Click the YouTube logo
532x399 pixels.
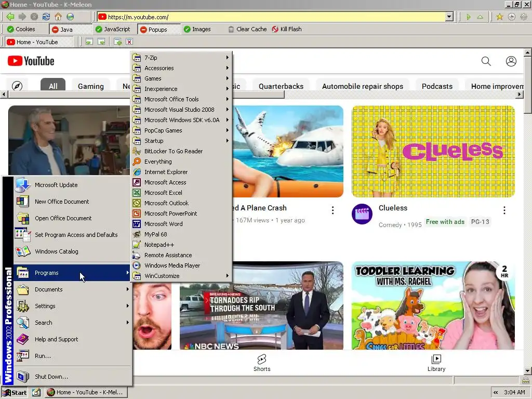31,61
